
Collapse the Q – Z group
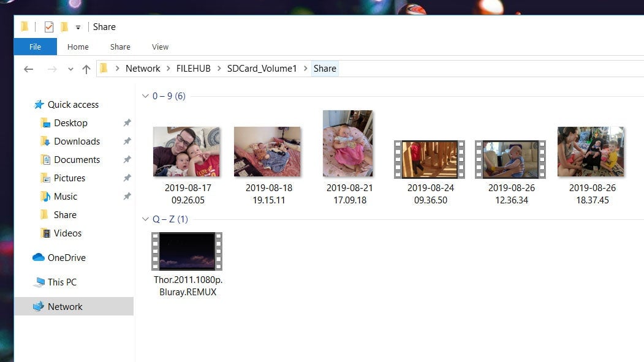145,219
